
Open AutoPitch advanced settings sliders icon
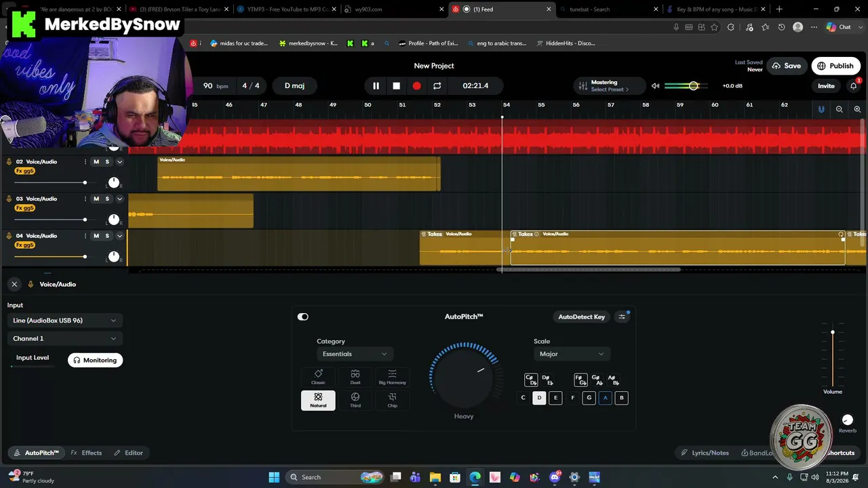pyautogui.click(x=622, y=317)
